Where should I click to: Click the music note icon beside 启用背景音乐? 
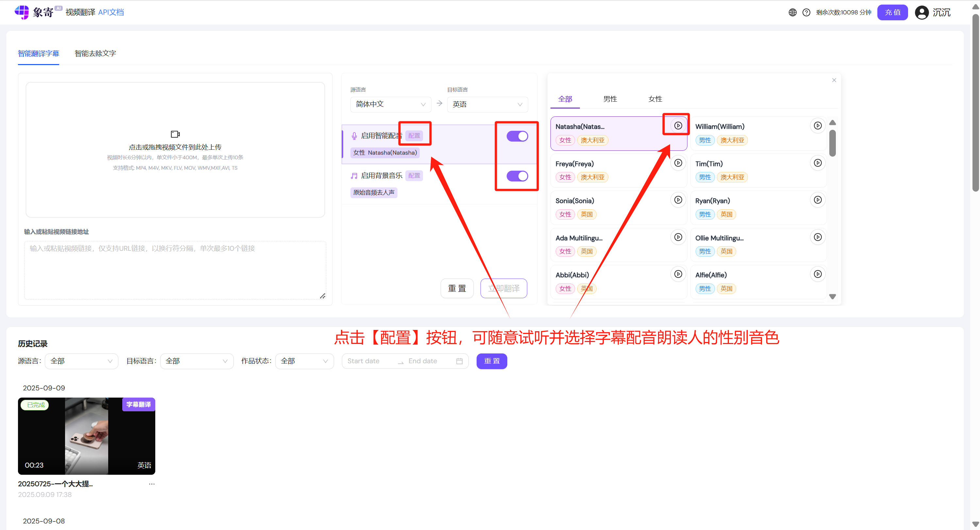(354, 175)
